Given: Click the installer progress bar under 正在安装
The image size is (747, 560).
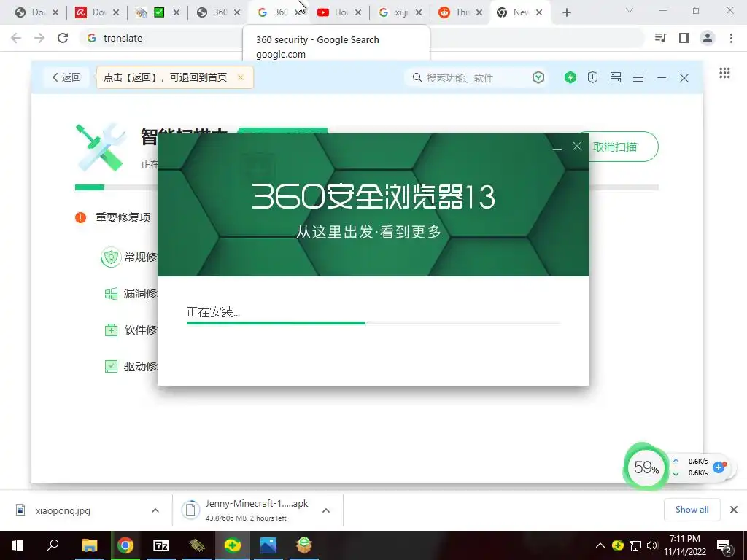Looking at the screenshot, I should coord(373,323).
